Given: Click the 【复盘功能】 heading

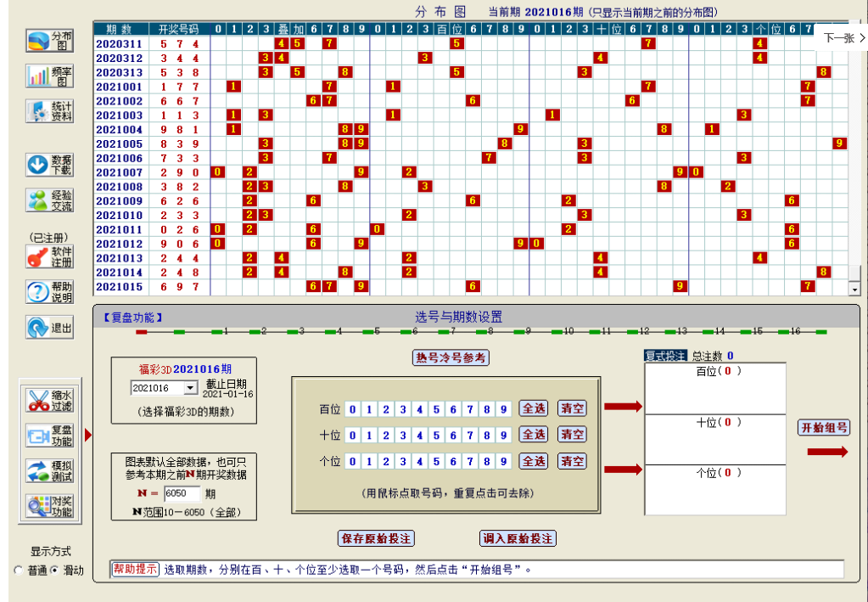Looking at the screenshot, I should [x=133, y=318].
